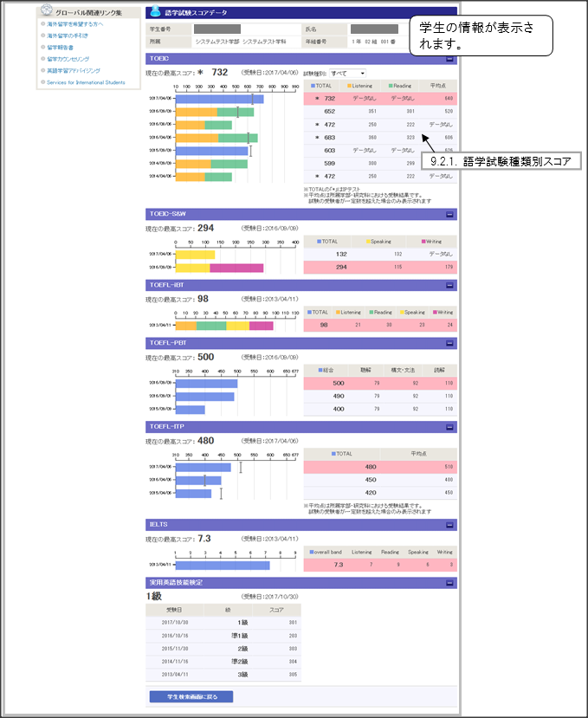Open the 海外留学を希望する方へ link
Screen dimensions: 588x718
pyautogui.click(x=74, y=23)
